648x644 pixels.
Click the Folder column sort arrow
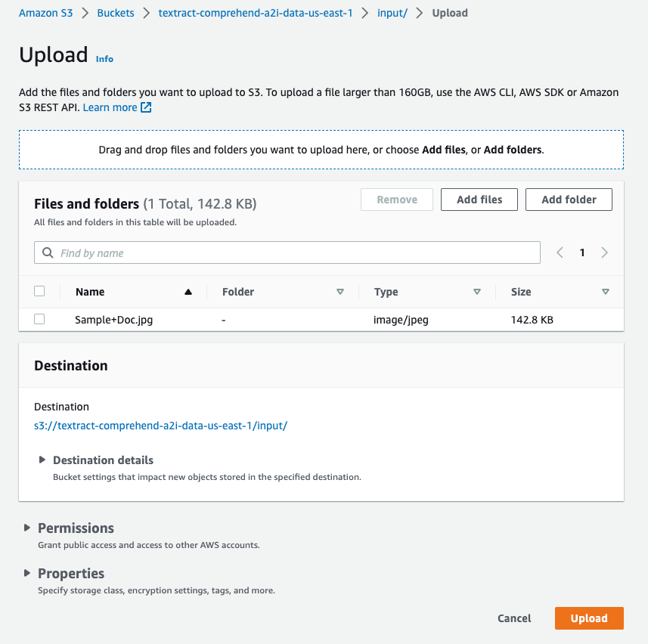click(340, 293)
